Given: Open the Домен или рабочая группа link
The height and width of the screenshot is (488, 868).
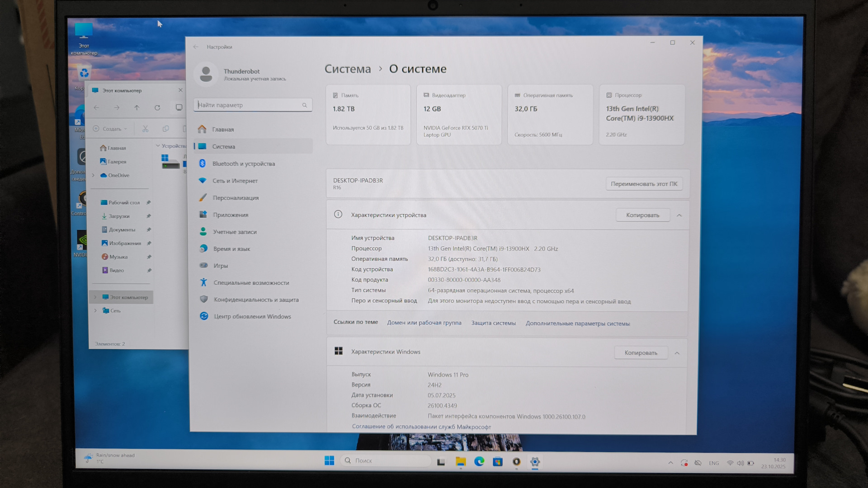Looking at the screenshot, I should [424, 323].
